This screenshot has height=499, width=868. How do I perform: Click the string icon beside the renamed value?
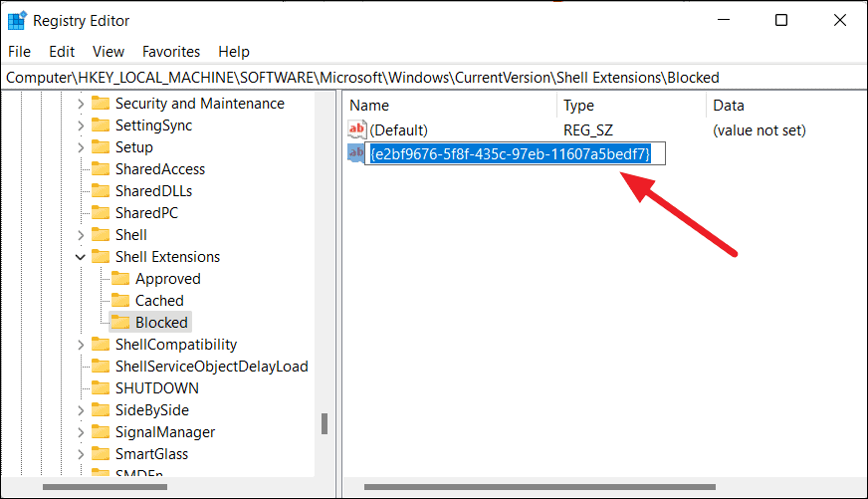coord(355,152)
